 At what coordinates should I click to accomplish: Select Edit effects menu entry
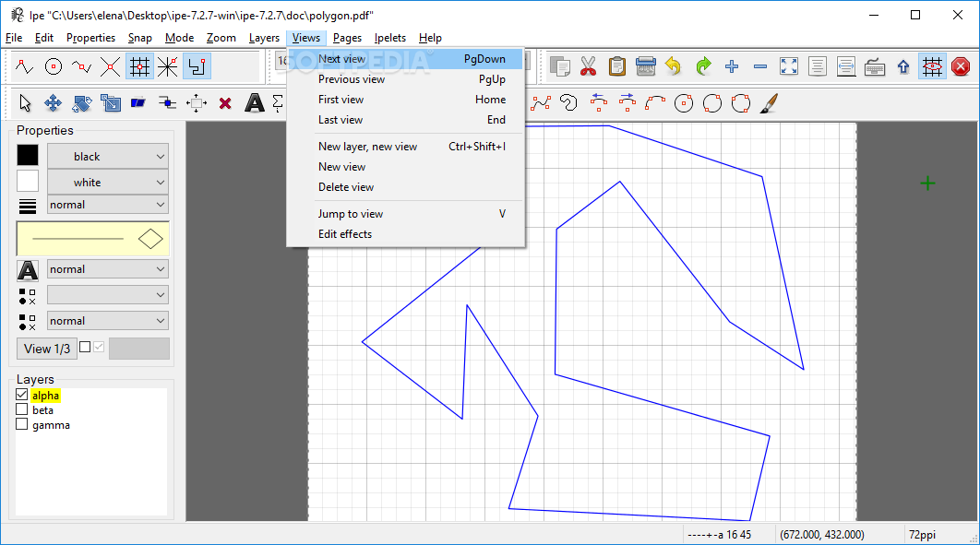point(405,234)
